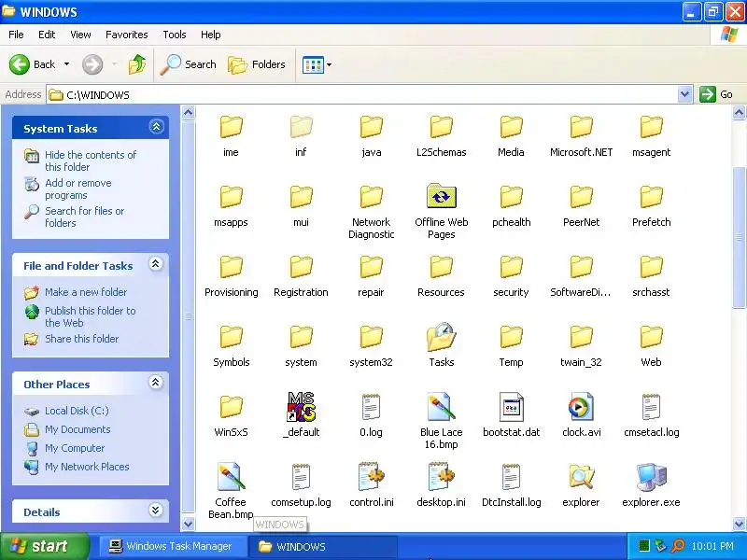Toggle the Folders pane
The height and width of the screenshot is (560, 747).
pyautogui.click(x=257, y=64)
